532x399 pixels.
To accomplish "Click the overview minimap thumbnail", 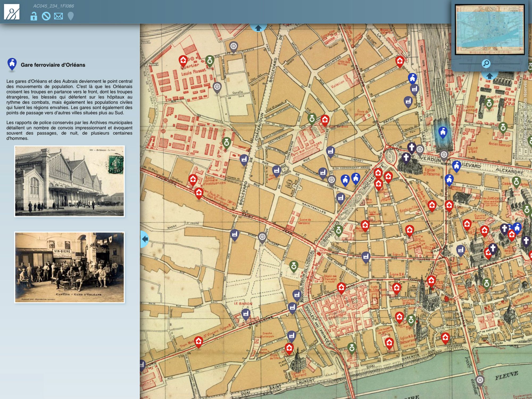I will coord(489,30).
